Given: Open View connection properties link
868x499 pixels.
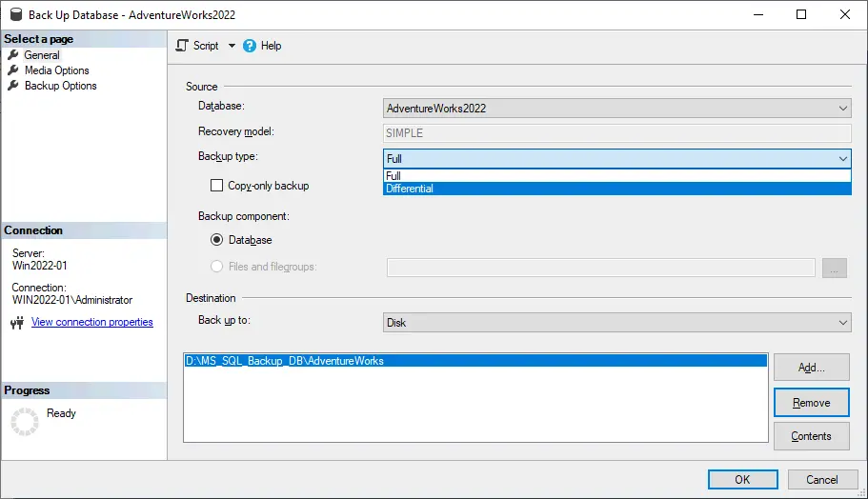Looking at the screenshot, I should click(x=91, y=322).
